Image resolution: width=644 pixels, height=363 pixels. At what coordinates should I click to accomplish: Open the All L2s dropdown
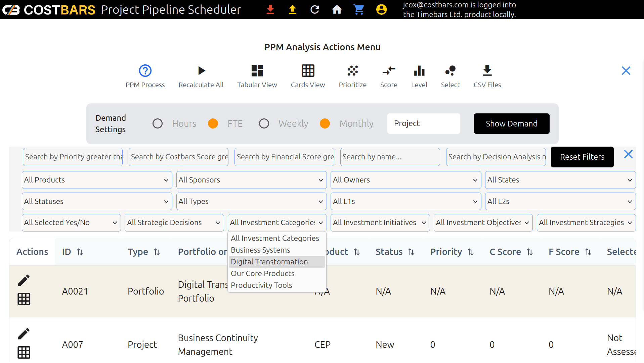tap(560, 201)
